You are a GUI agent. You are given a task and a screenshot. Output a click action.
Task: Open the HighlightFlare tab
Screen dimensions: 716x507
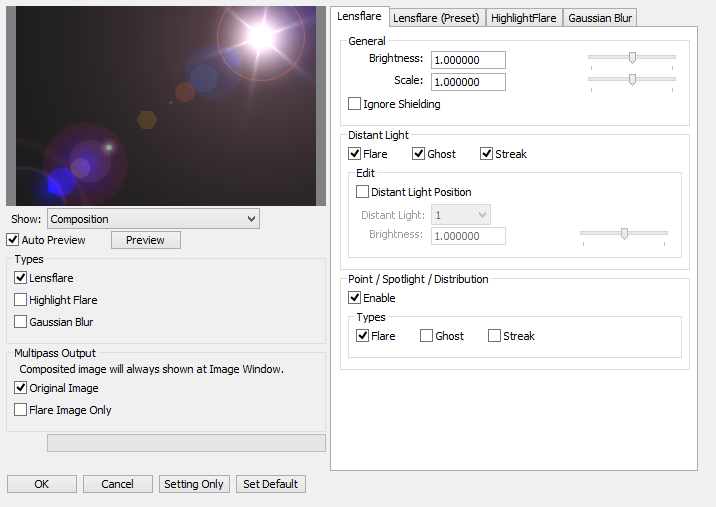pyautogui.click(x=524, y=18)
